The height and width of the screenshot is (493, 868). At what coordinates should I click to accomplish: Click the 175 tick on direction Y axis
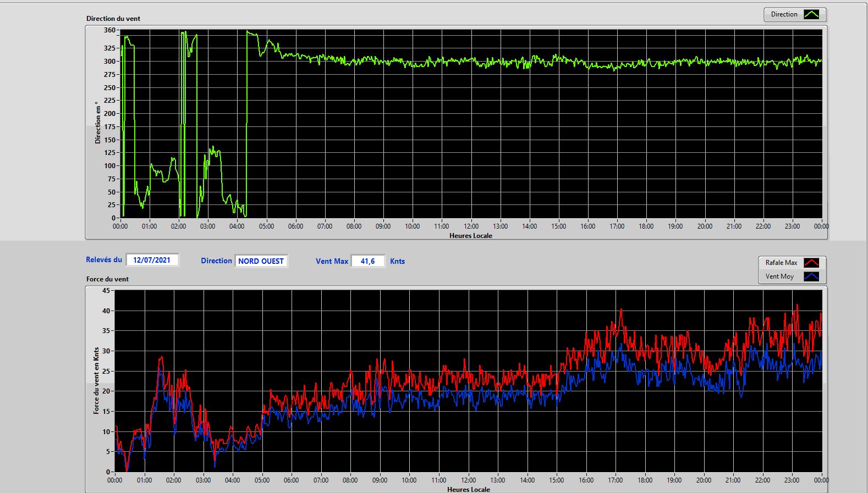pos(109,126)
